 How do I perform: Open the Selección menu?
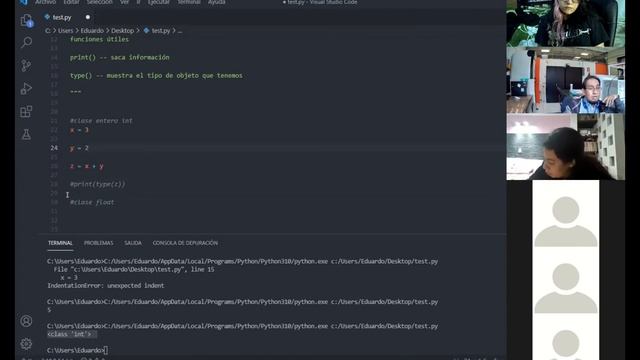[x=99, y=2]
